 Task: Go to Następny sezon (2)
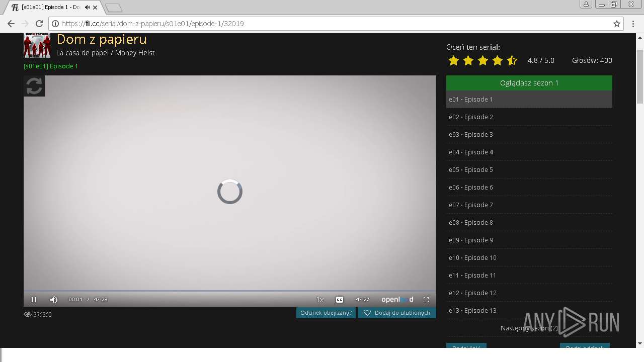coord(529,328)
